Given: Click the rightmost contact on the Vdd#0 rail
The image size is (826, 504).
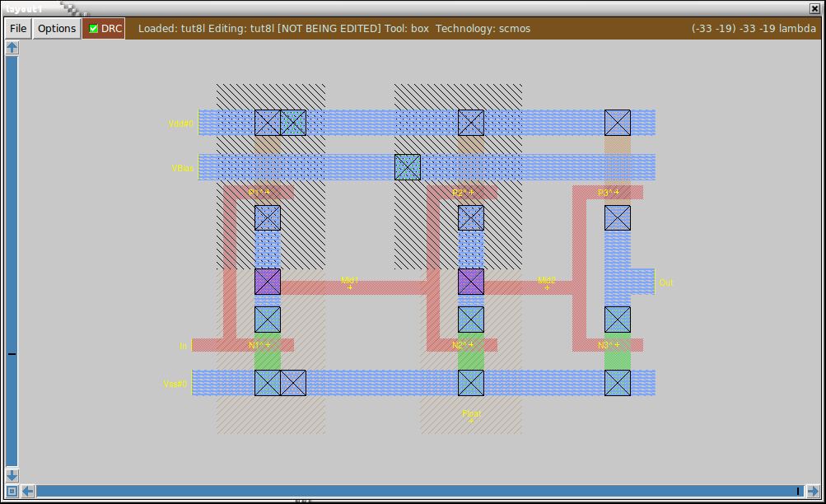Looking at the screenshot, I should pyautogui.click(x=617, y=122).
